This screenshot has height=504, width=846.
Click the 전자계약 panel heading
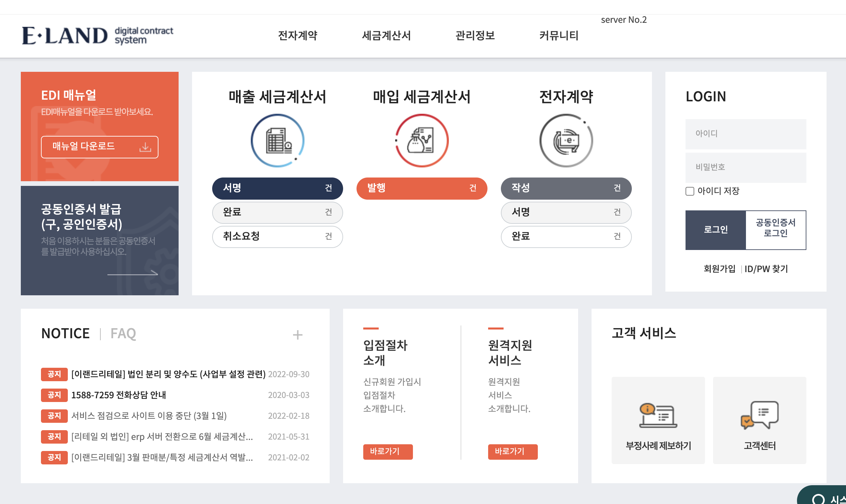(x=566, y=97)
